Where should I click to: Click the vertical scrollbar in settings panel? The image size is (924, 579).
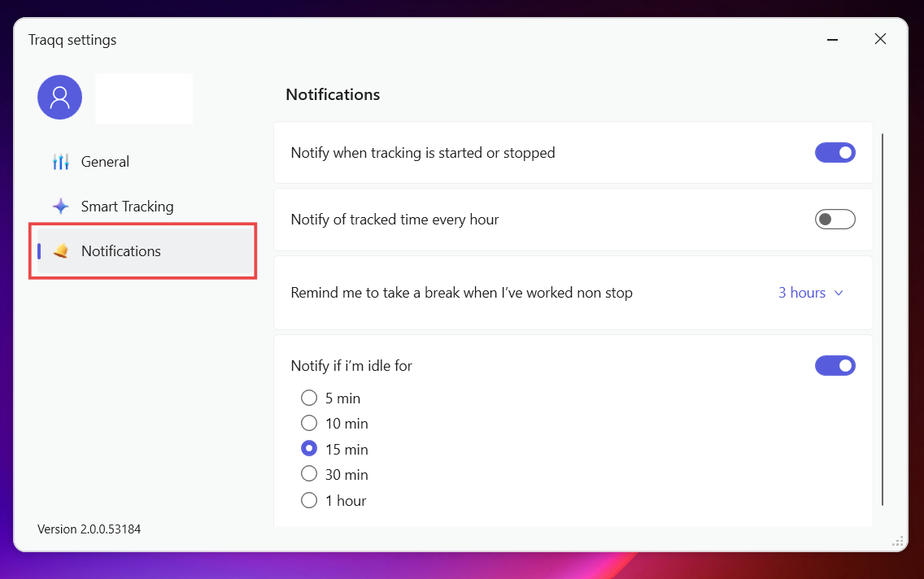tap(883, 320)
